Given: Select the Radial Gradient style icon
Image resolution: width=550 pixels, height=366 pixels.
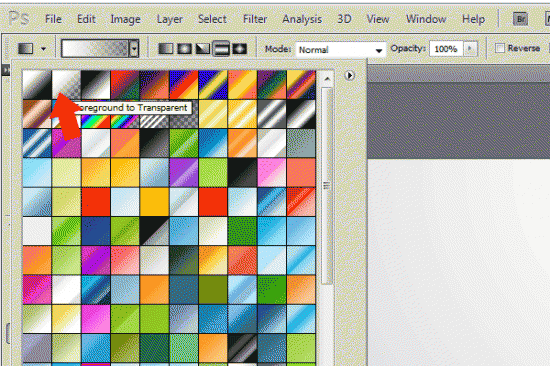Looking at the screenshot, I should [184, 48].
